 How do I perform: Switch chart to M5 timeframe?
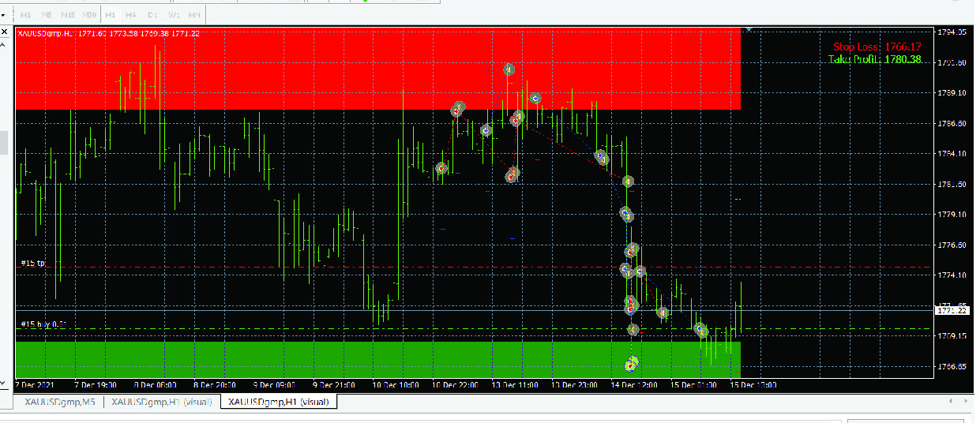(47, 15)
